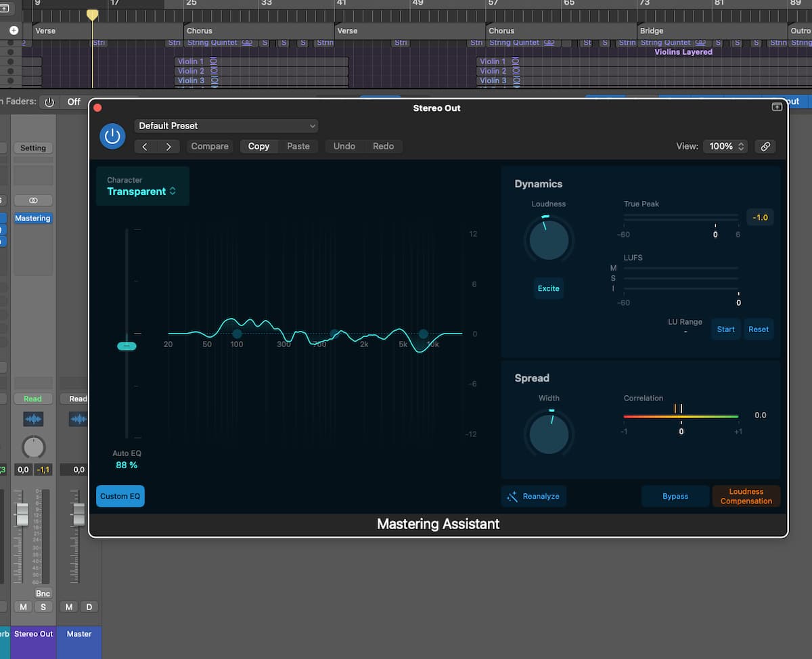The image size is (812, 659).
Task: Click the Reanalyze wand button
Action: tap(534, 496)
